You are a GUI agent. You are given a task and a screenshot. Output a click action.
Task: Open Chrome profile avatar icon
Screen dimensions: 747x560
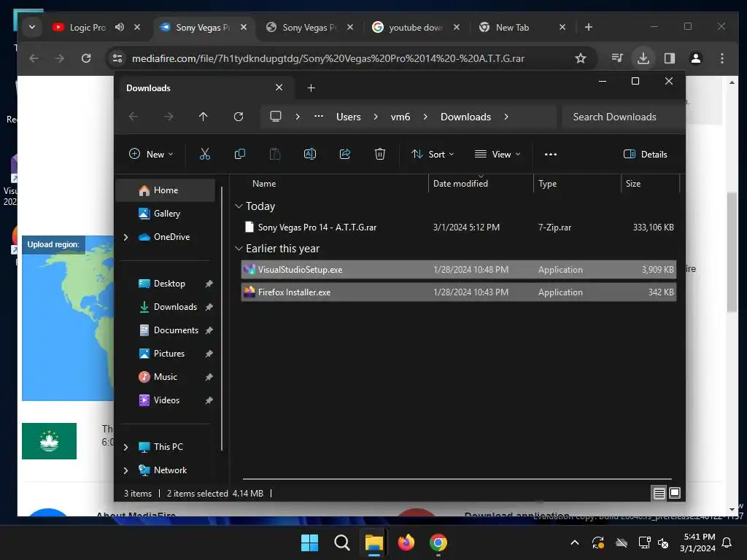(x=695, y=58)
